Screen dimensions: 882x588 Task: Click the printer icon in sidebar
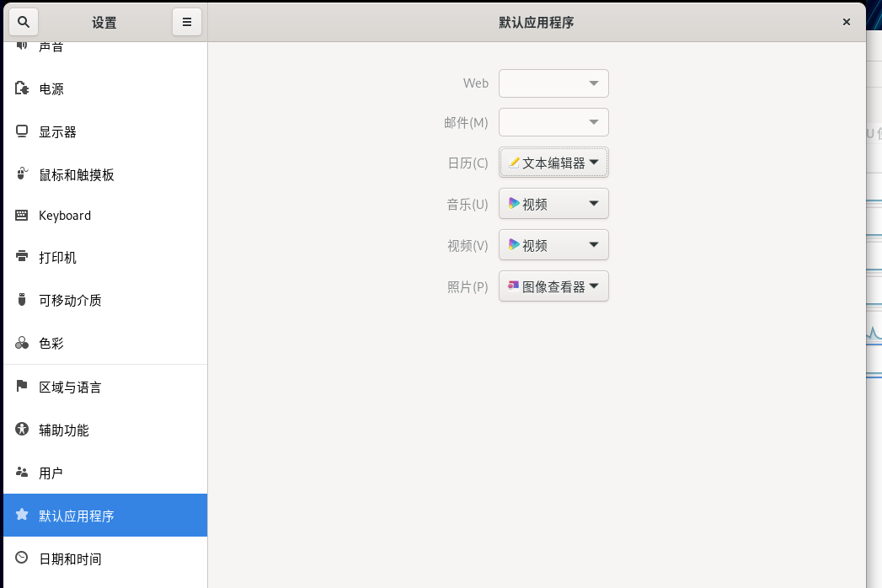click(22, 257)
